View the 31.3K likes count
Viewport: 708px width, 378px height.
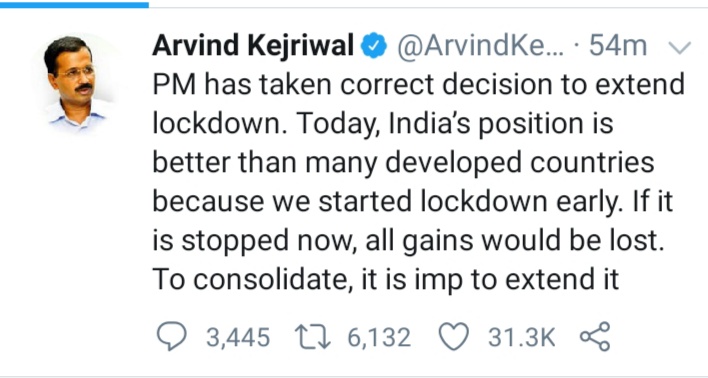point(522,337)
